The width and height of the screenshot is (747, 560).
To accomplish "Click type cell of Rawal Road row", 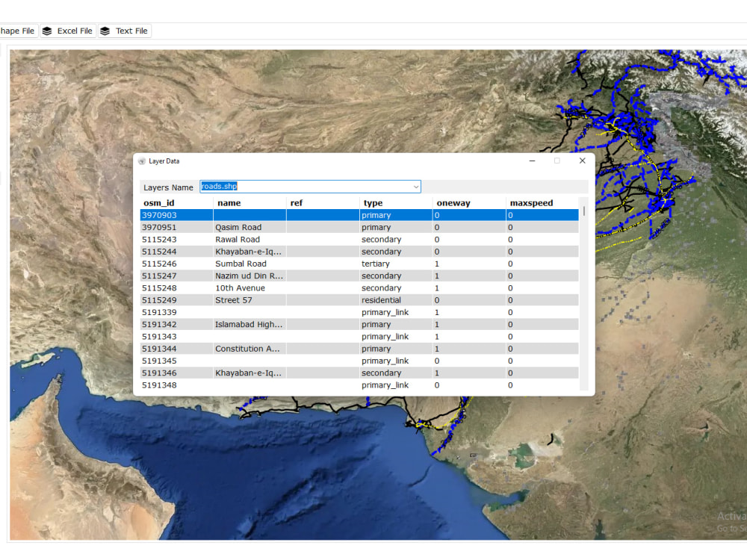I will [396, 240].
